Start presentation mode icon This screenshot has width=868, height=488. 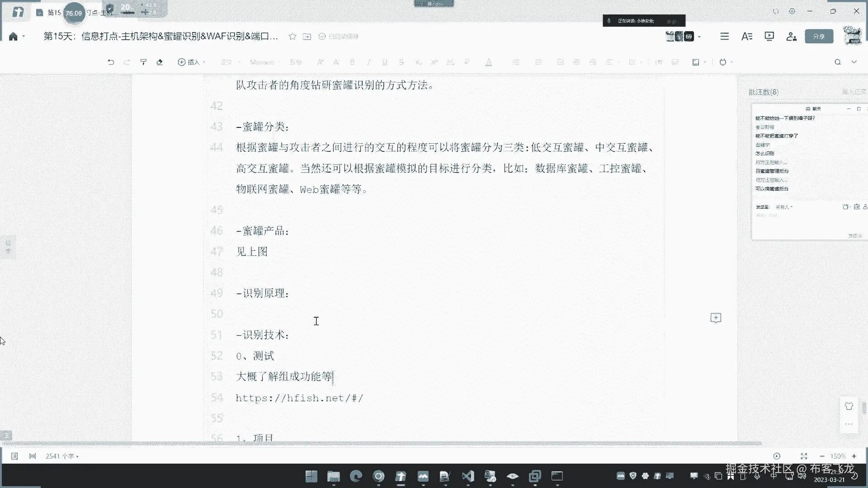coord(769,37)
